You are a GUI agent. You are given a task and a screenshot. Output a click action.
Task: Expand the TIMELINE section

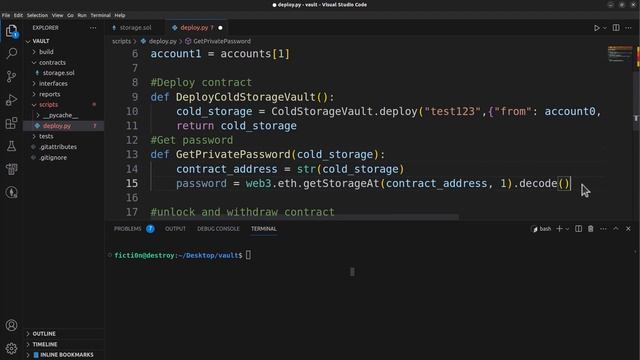coord(63,344)
